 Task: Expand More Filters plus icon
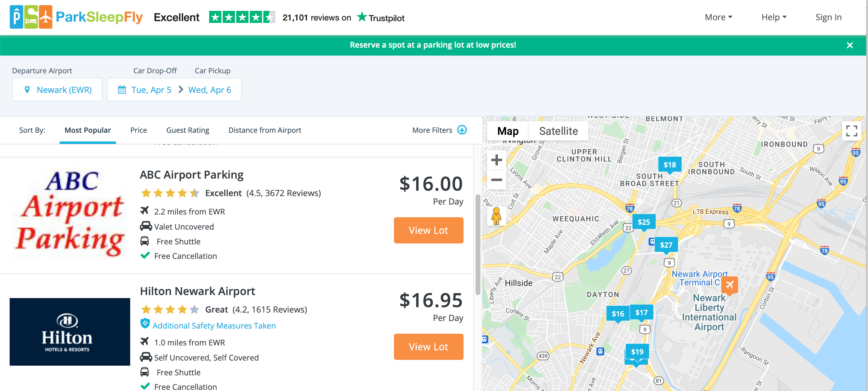(462, 130)
